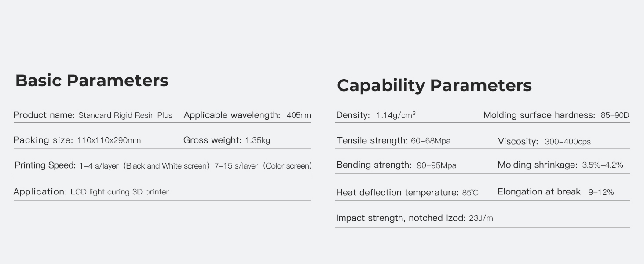Image resolution: width=644 pixels, height=264 pixels.
Task: Click the 85–90D hardness value
Action: [615, 116]
